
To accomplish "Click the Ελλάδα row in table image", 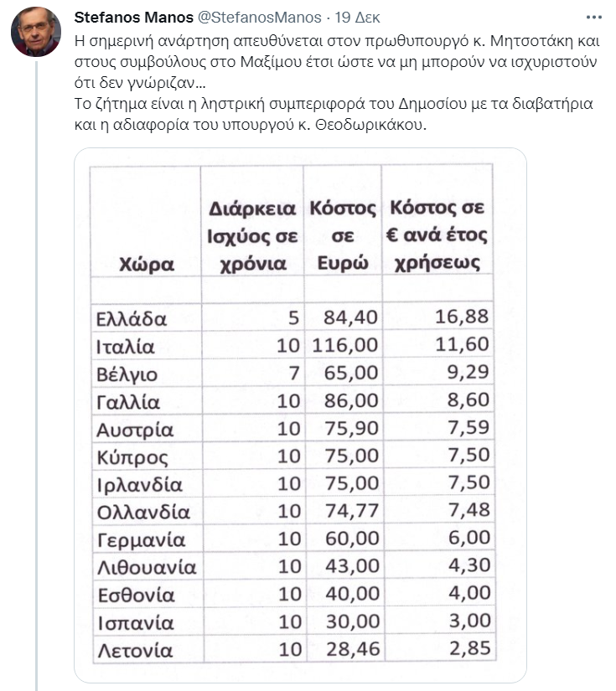I will (x=292, y=317).
